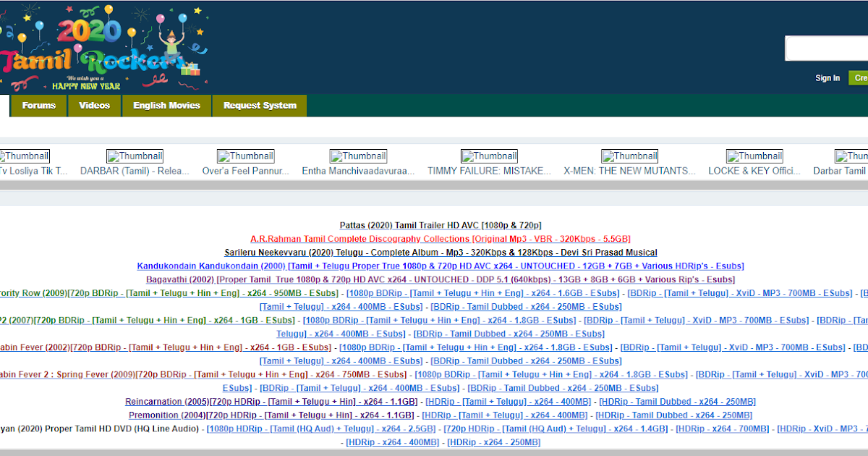
Task: Focus the search input field
Action: [x=826, y=48]
